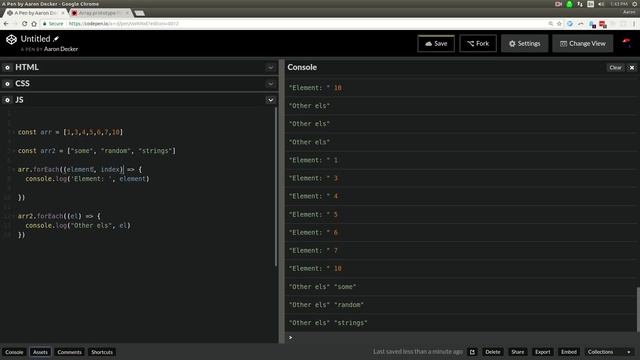640x360 pixels.
Task: Go back in Chrome
Action: [x=6, y=24]
